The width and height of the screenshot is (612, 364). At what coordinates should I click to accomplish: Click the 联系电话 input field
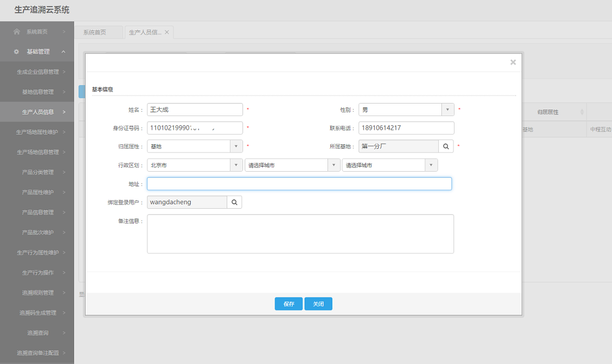click(407, 128)
